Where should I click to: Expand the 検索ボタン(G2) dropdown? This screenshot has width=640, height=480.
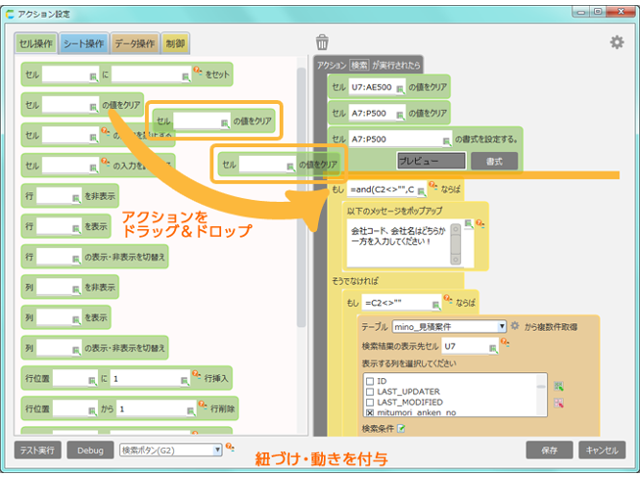(x=169, y=450)
